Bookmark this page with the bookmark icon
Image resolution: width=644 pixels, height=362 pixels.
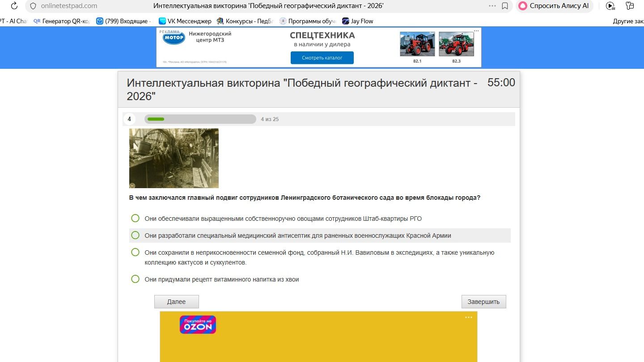click(505, 6)
